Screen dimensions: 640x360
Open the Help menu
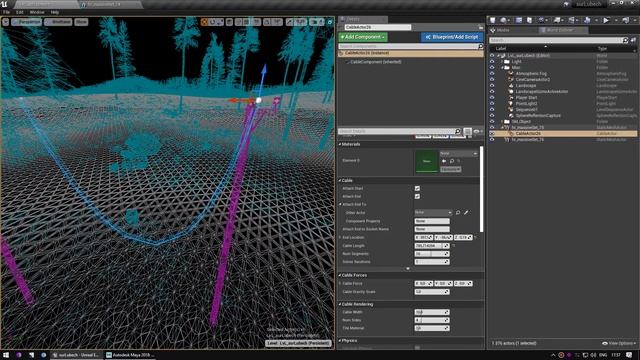(55, 12)
